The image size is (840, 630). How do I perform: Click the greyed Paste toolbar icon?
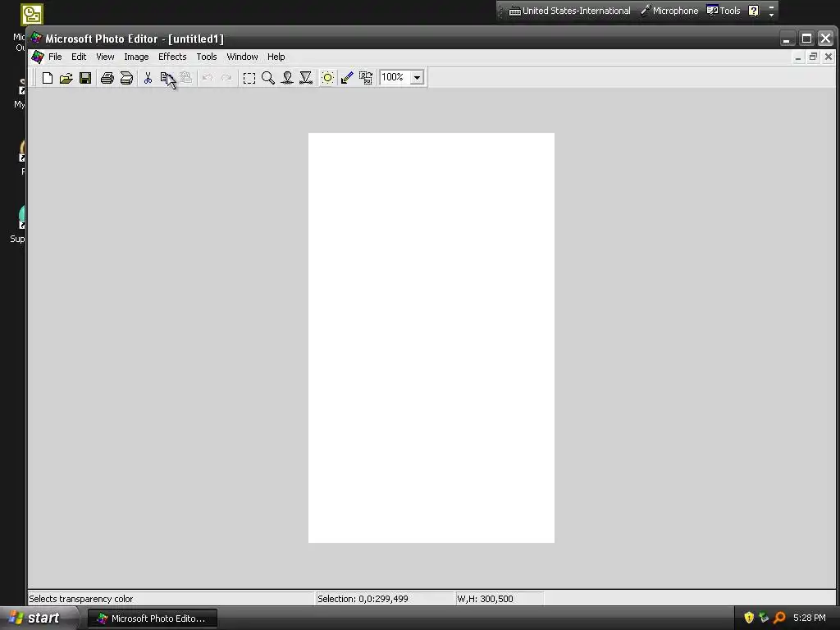[186, 78]
